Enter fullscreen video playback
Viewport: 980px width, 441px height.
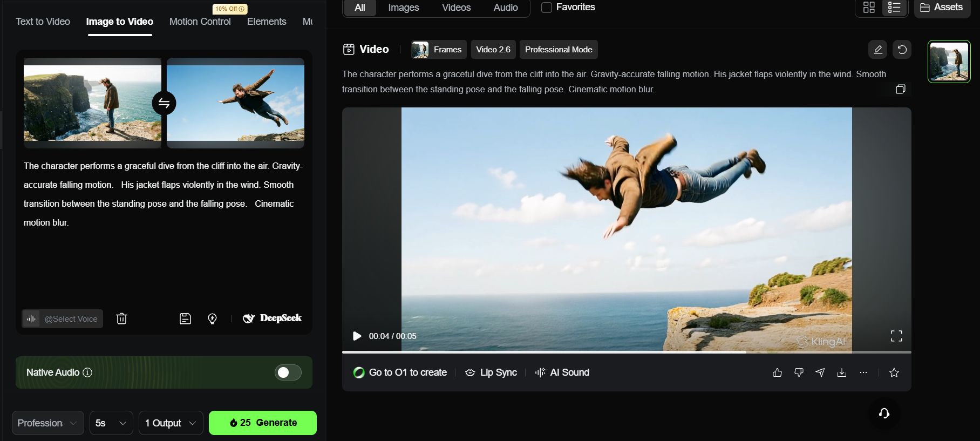[x=896, y=336]
